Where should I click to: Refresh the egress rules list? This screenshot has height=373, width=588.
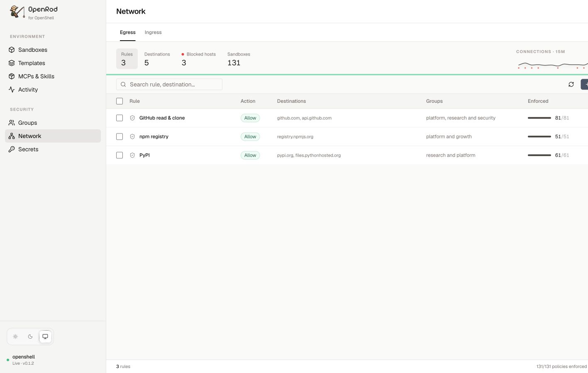(571, 85)
